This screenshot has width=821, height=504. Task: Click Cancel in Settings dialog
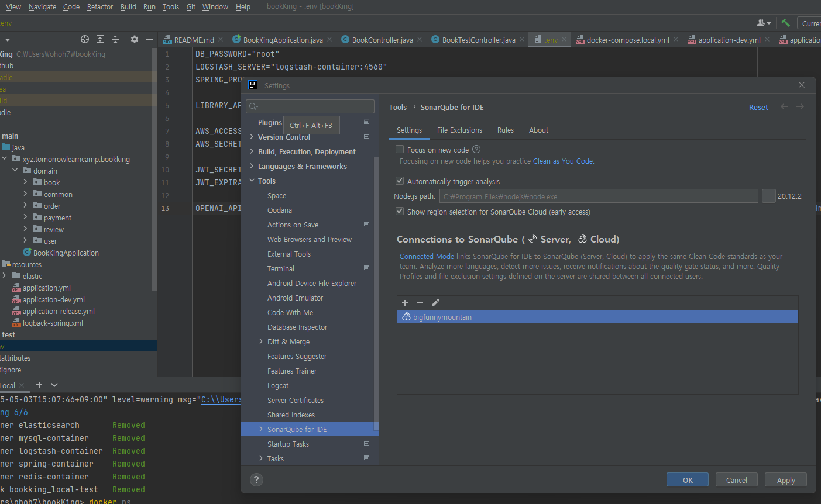pos(737,480)
